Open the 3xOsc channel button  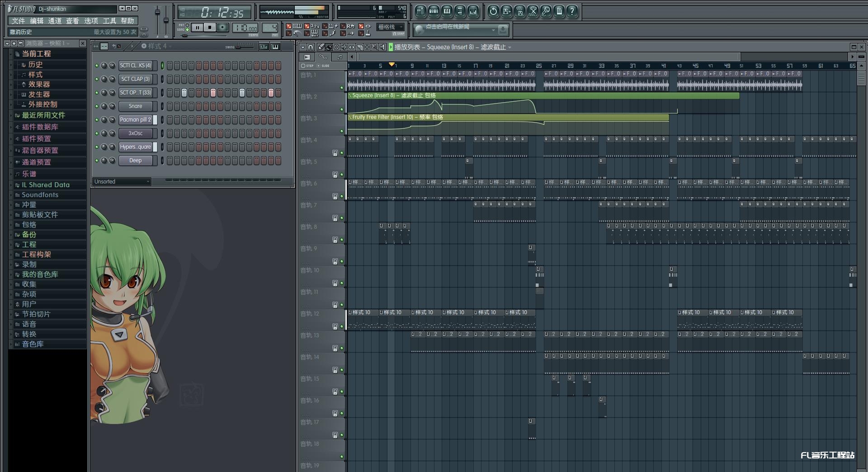click(135, 133)
